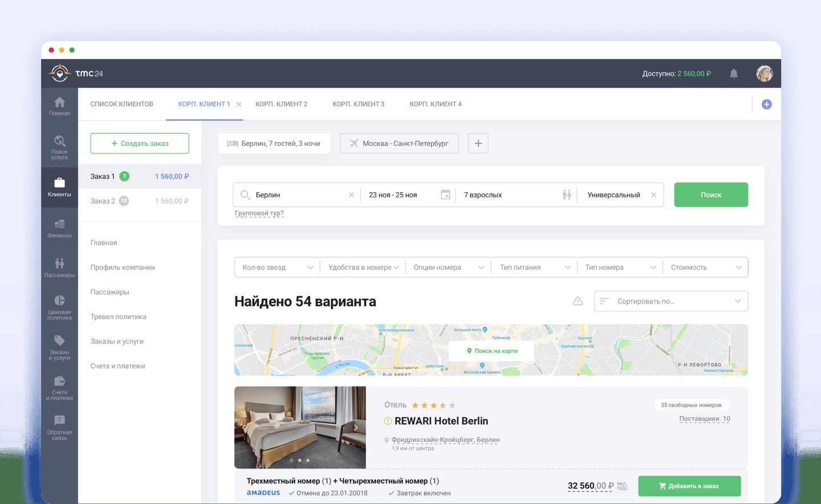Viewport: 821px width, 504px height.
Task: Open Главная in client menu
Action: 104,243
